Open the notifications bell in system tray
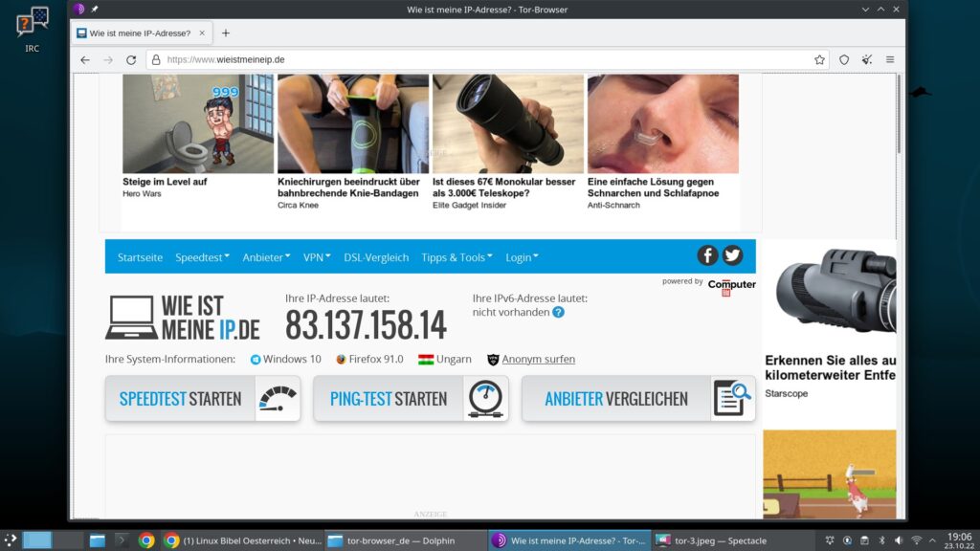The image size is (980, 551). pos(830,540)
